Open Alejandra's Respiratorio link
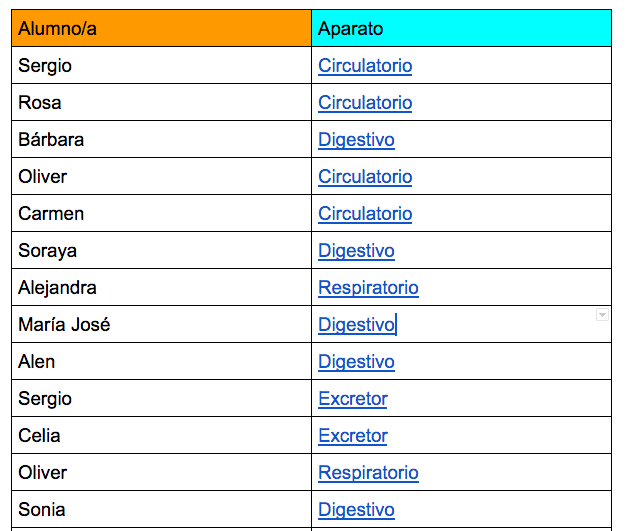 (368, 288)
